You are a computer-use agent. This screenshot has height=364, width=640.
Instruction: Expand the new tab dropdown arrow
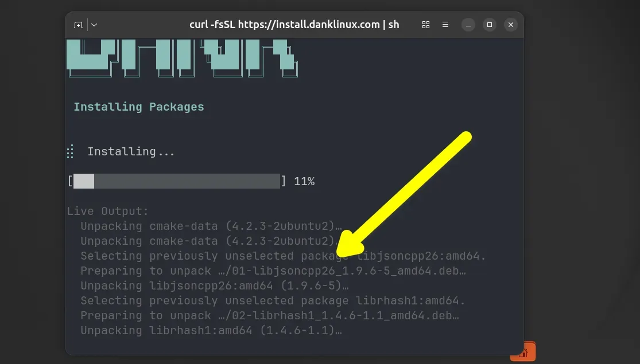pos(94,25)
